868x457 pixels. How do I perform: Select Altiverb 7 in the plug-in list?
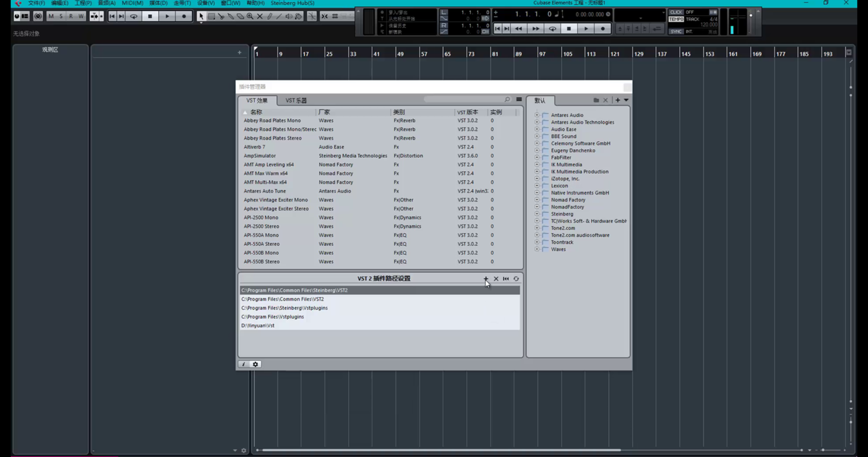pyautogui.click(x=255, y=147)
